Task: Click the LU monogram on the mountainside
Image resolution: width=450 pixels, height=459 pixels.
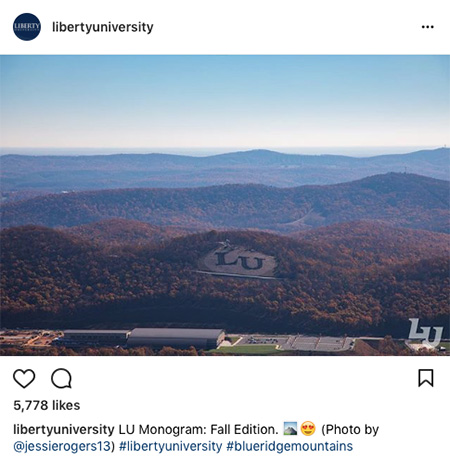Action: click(x=239, y=259)
